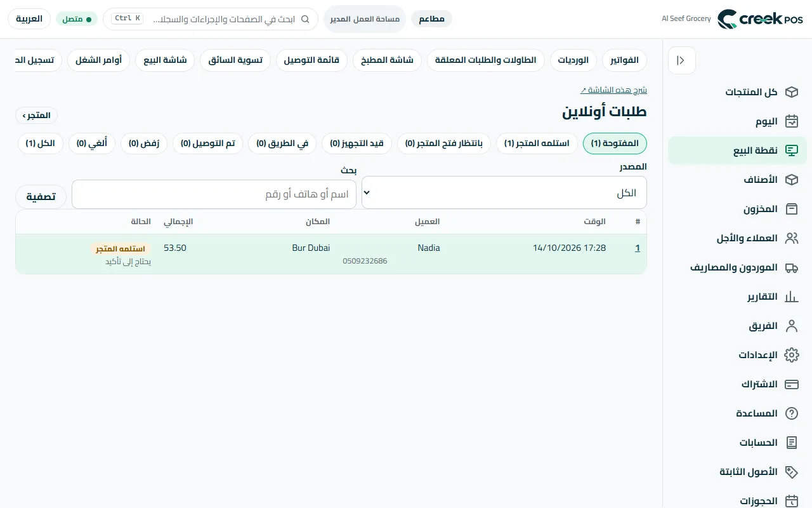Select the تم التوصيل (0) tab
The width and height of the screenshot is (812, 508).
point(208,144)
